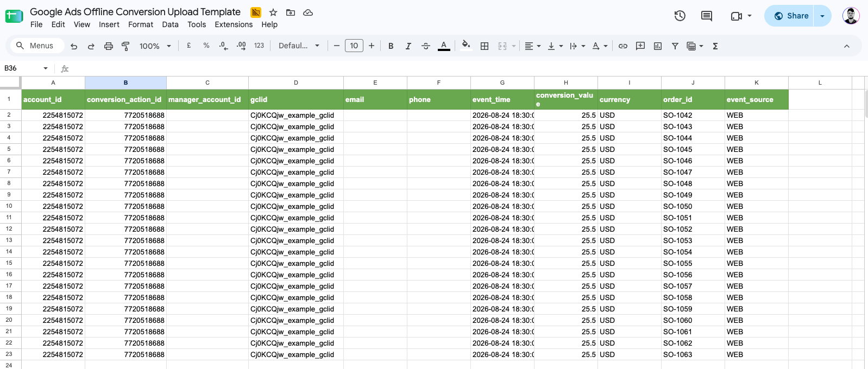Image resolution: width=868 pixels, height=369 pixels.
Task: Click the document title text
Action: tap(135, 12)
